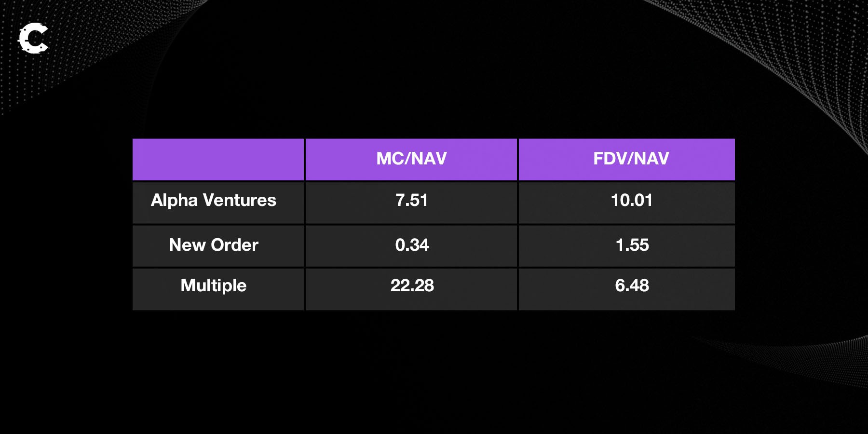Click the Multiple row label
The width and height of the screenshot is (868, 434).
click(213, 285)
